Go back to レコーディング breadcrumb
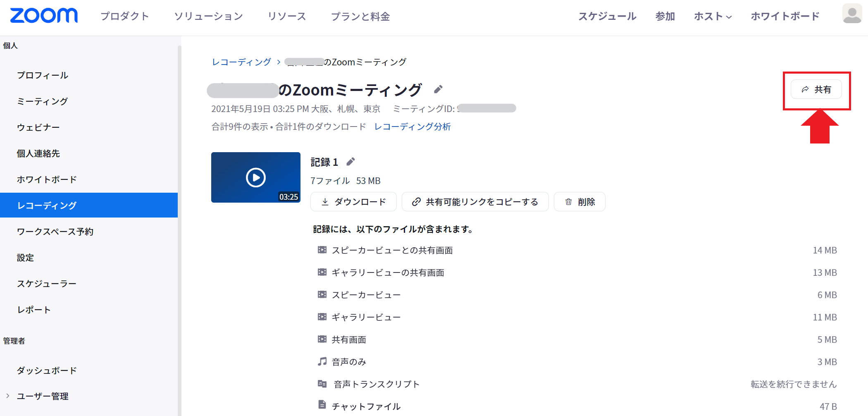 [x=241, y=62]
